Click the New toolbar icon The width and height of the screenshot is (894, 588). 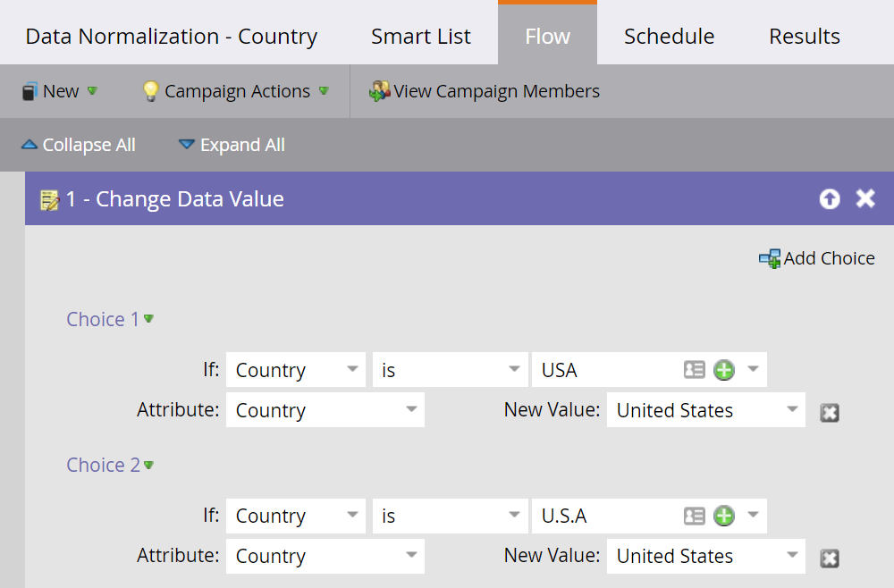point(29,90)
